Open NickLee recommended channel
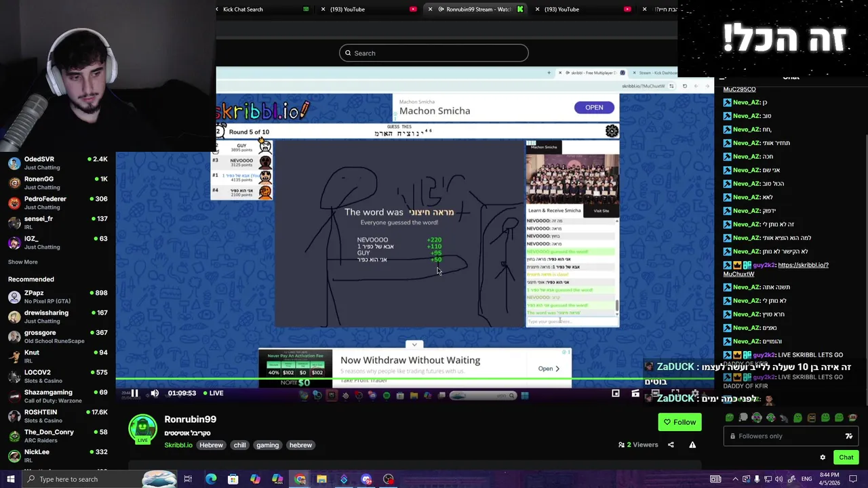Viewport: 868px width, 488px height. tap(58, 455)
